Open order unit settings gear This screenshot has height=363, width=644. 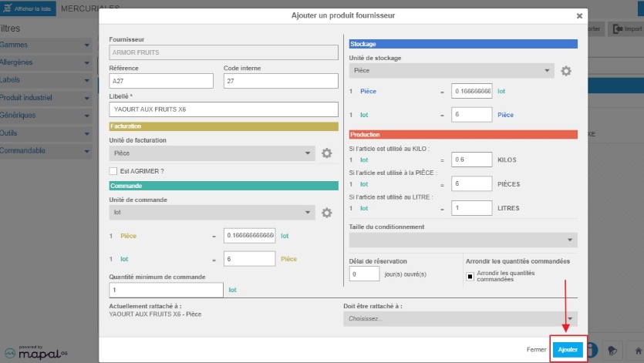[x=326, y=213]
